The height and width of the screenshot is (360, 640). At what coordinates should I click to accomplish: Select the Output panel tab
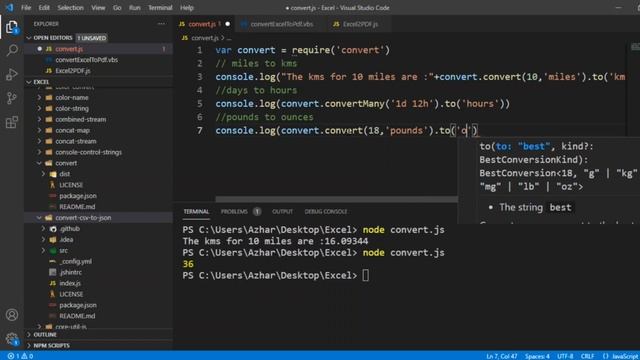(x=282, y=211)
